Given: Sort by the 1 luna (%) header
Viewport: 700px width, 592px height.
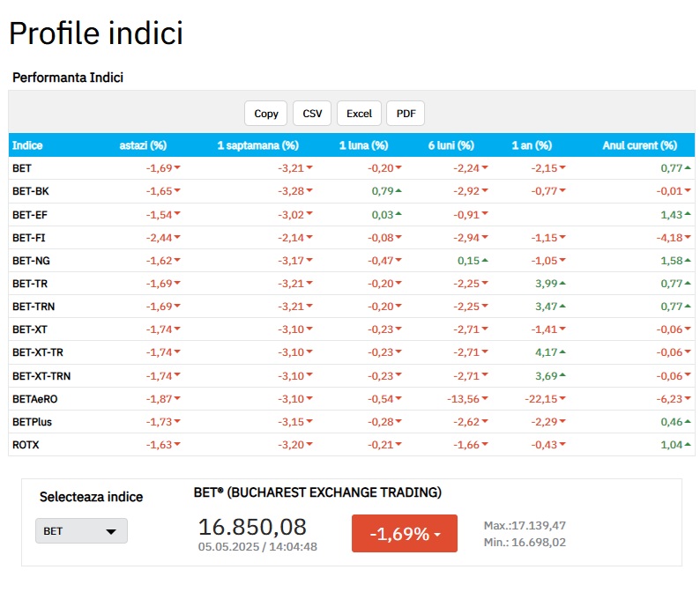Looking at the screenshot, I should pos(363,145).
